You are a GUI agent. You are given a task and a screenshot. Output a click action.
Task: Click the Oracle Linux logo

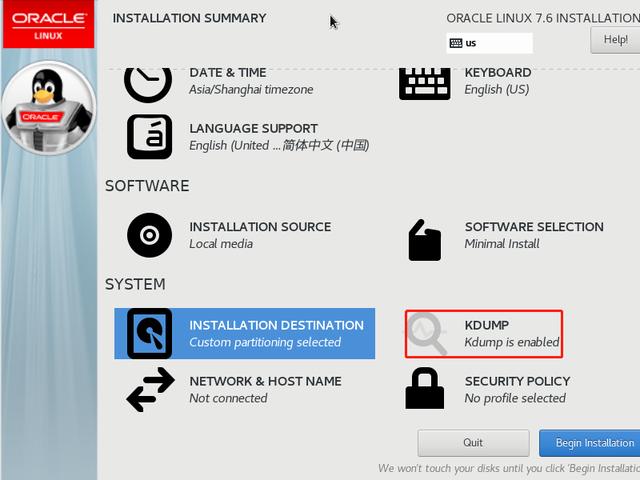(x=49, y=24)
